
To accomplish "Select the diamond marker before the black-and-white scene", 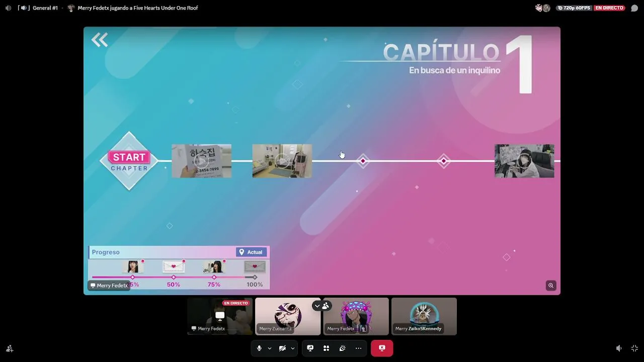I will (444, 161).
